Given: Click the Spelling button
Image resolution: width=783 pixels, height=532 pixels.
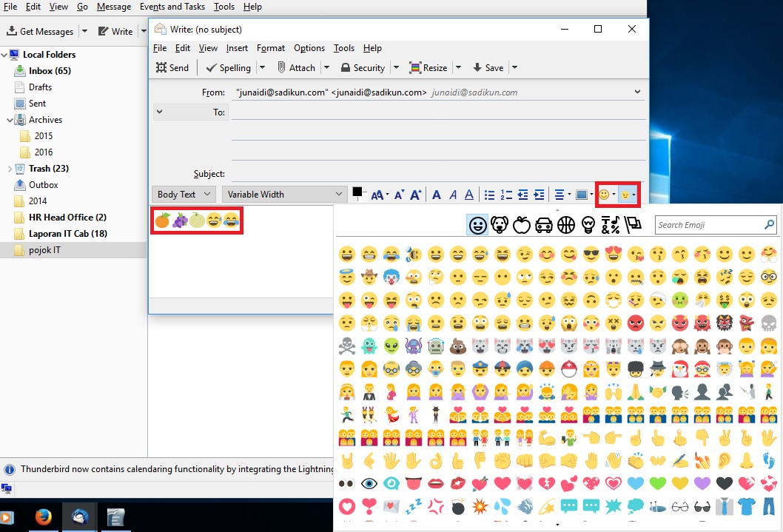Looking at the screenshot, I should pos(228,67).
